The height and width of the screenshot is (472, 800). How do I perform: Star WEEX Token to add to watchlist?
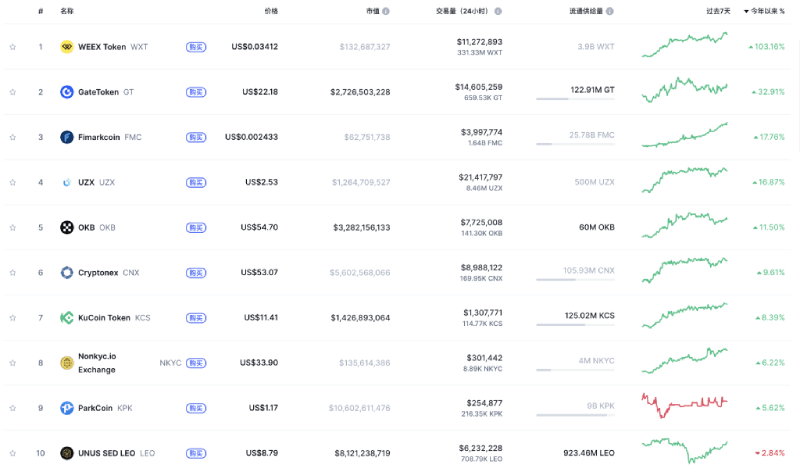click(x=13, y=47)
